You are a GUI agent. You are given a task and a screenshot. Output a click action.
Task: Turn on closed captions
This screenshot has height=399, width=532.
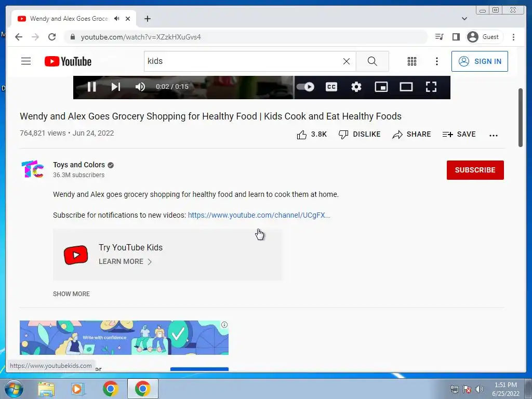(x=331, y=87)
